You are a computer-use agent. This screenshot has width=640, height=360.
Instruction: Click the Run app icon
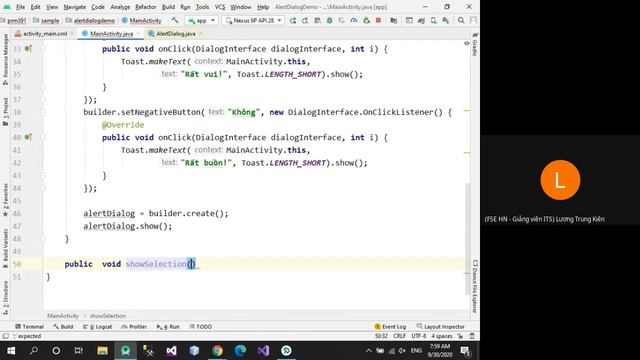pyautogui.click(x=293, y=20)
